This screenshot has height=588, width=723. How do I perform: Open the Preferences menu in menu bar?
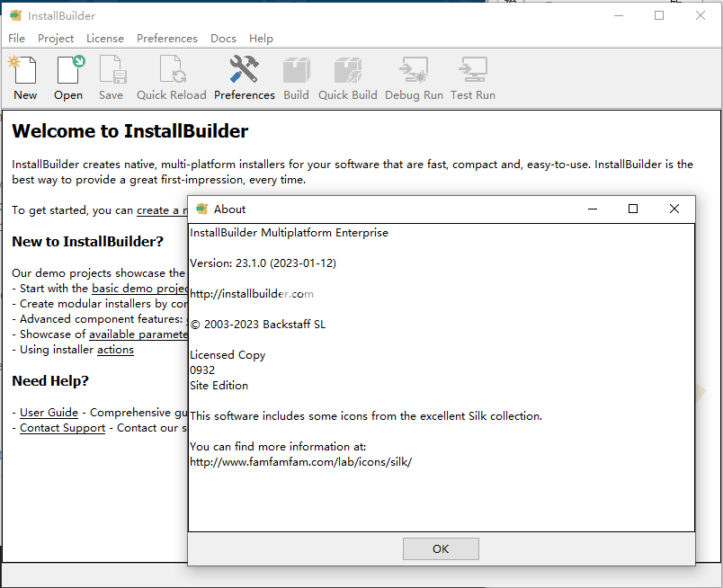click(167, 39)
